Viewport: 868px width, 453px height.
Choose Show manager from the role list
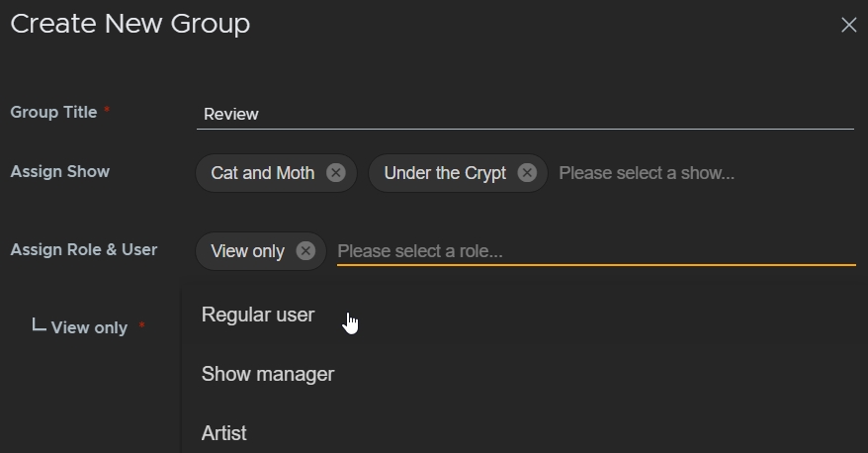[x=268, y=374]
